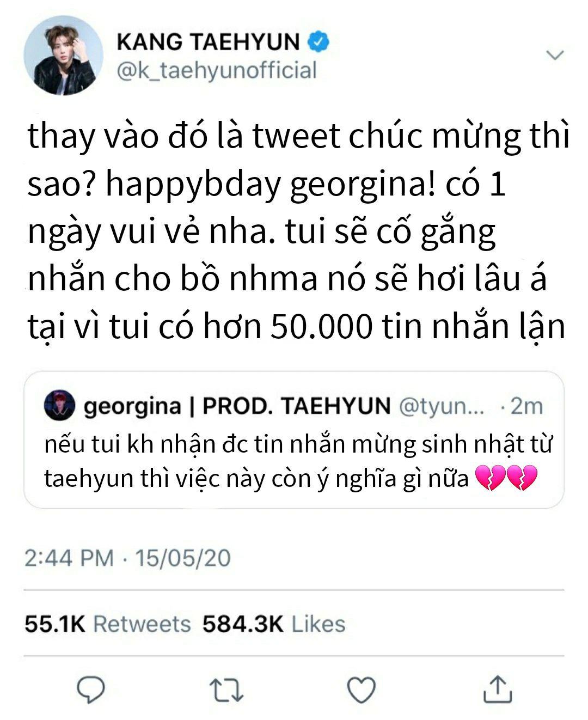Open the tweet options chevron

[x=555, y=55]
